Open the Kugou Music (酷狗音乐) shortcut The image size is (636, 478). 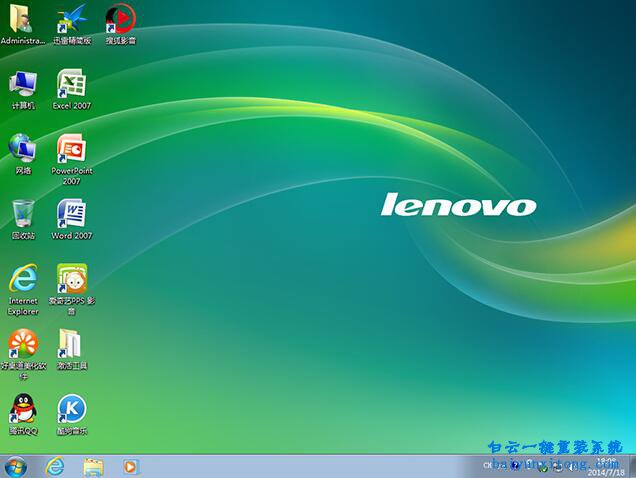(x=71, y=409)
